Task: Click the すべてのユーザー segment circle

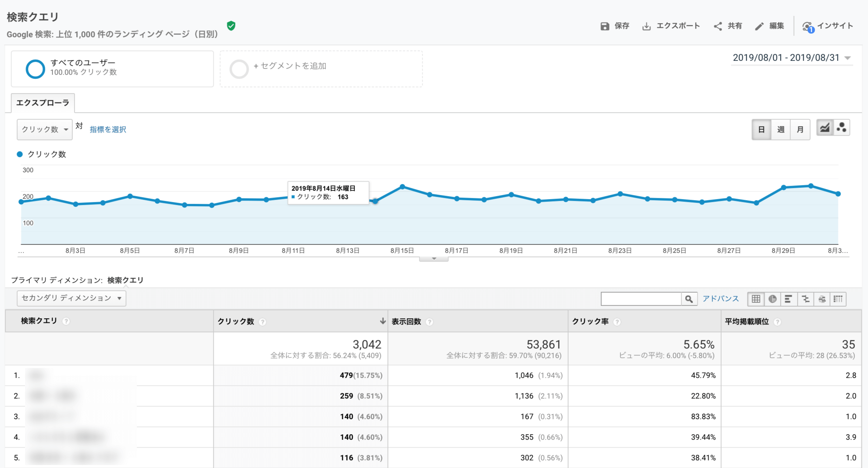Action: click(x=35, y=69)
